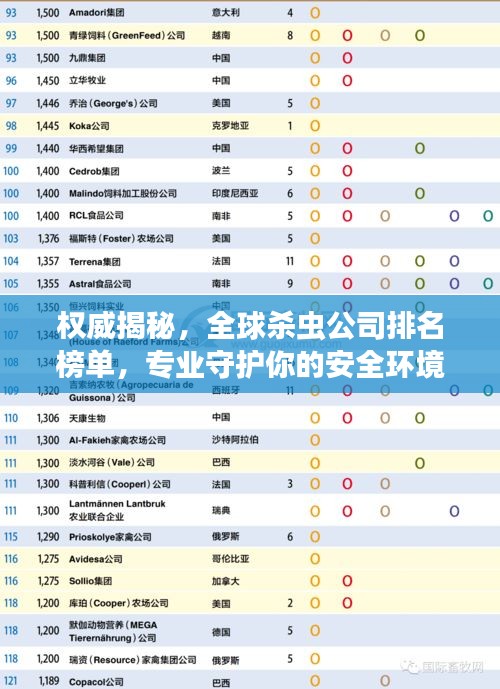Select the value 1,440
The image size is (500, 689).
48,149
